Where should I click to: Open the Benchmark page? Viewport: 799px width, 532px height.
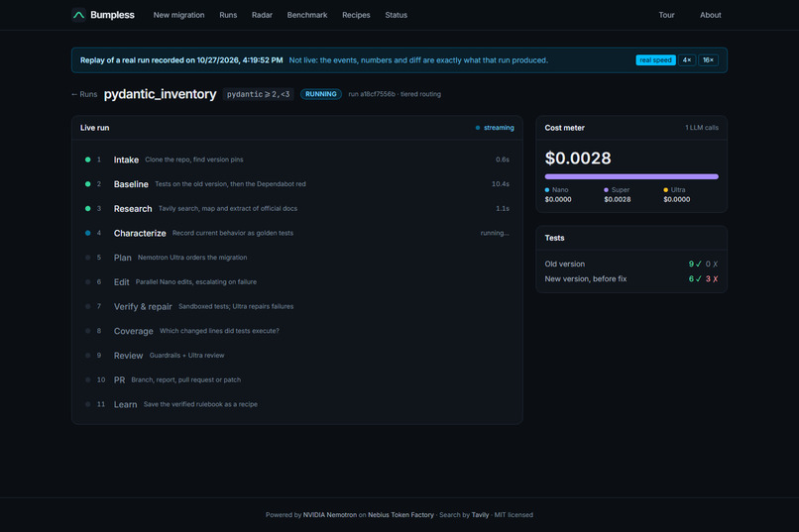307,15
